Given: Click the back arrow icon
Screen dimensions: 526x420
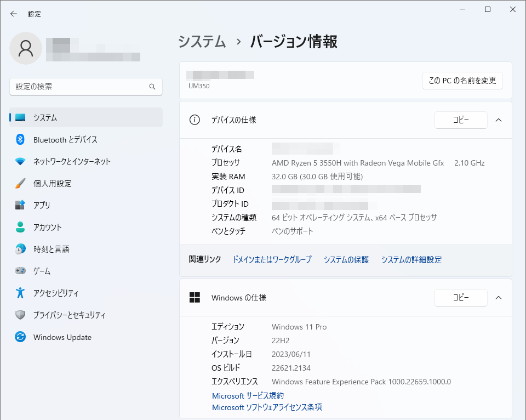Looking at the screenshot, I should 13,14.
